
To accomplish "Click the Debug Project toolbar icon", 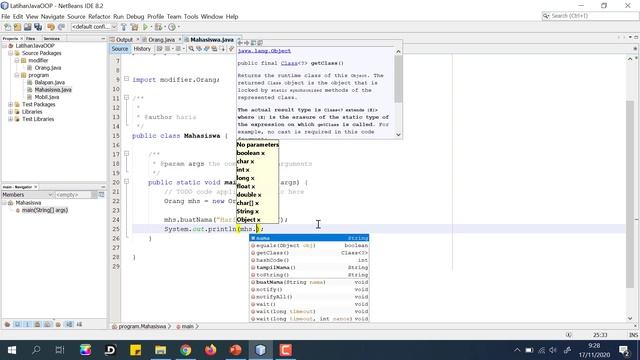I will tap(158, 27).
